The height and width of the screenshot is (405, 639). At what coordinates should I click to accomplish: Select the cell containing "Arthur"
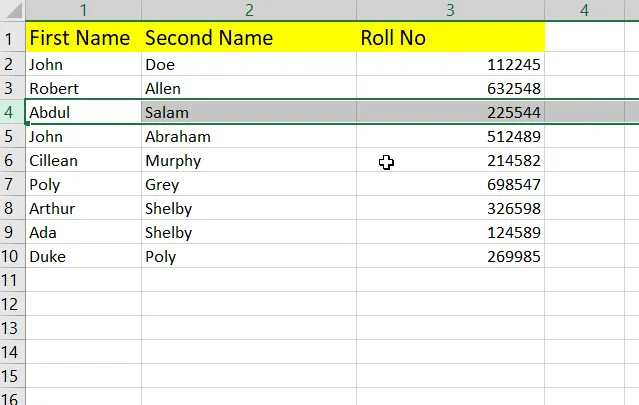pos(83,208)
